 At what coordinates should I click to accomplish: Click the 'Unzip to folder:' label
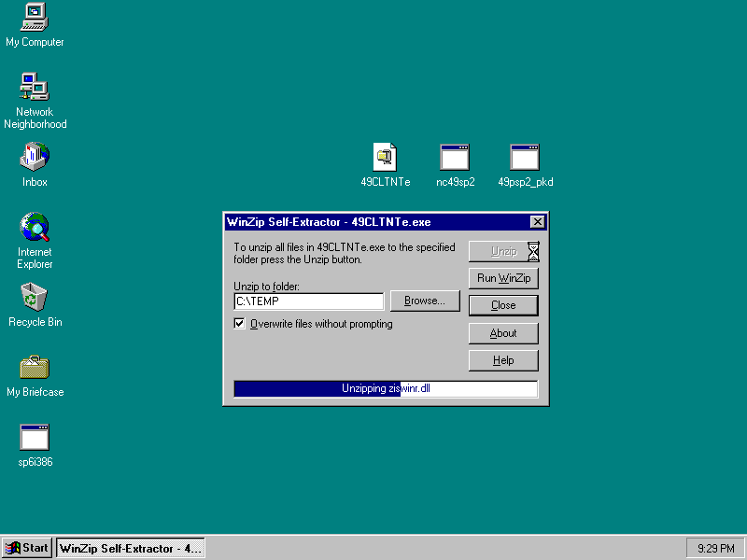tap(266, 287)
